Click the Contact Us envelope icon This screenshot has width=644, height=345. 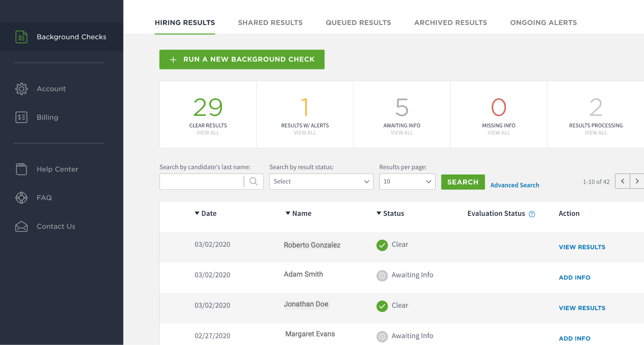(x=22, y=226)
